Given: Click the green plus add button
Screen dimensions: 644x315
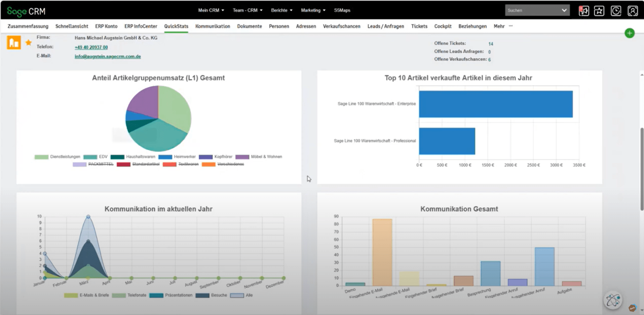Looking at the screenshot, I should point(630,33).
